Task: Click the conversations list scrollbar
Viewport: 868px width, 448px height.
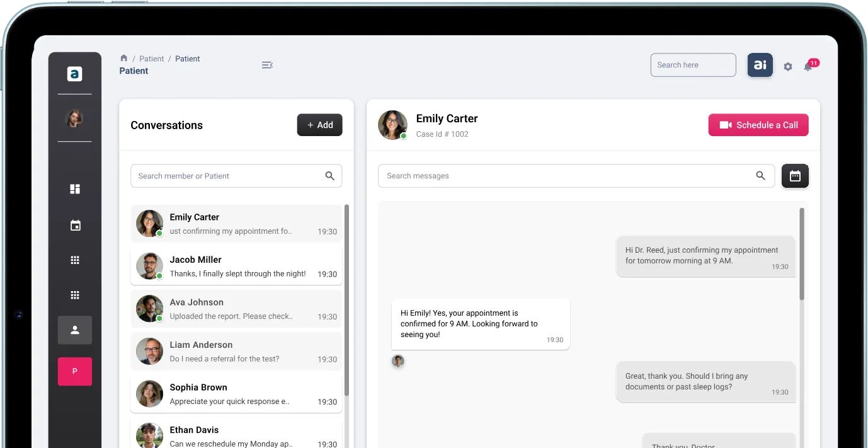Action: [x=346, y=300]
